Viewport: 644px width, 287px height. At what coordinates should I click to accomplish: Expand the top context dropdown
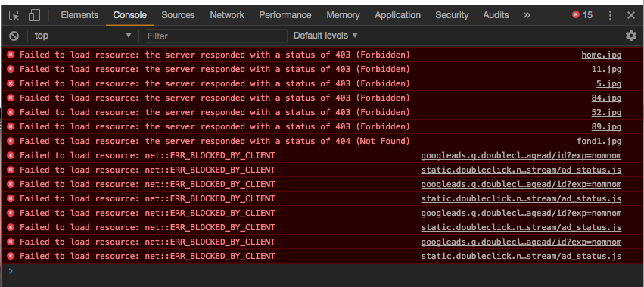[82, 36]
